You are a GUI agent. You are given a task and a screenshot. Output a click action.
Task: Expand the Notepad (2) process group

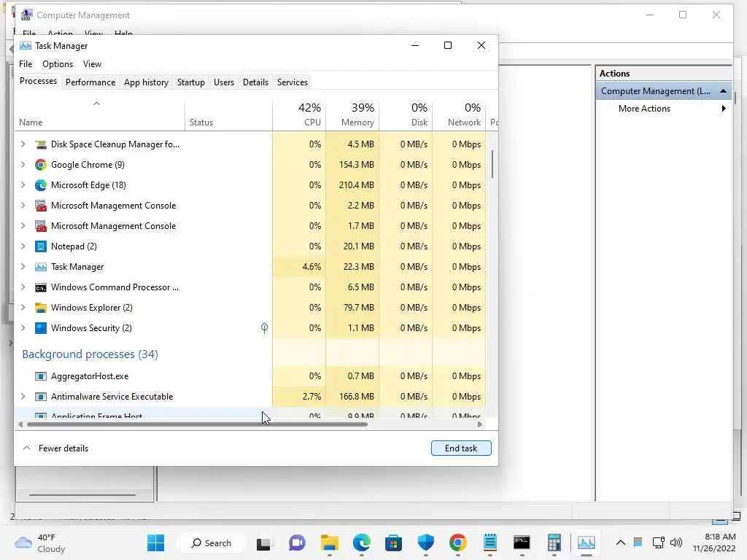coord(23,246)
